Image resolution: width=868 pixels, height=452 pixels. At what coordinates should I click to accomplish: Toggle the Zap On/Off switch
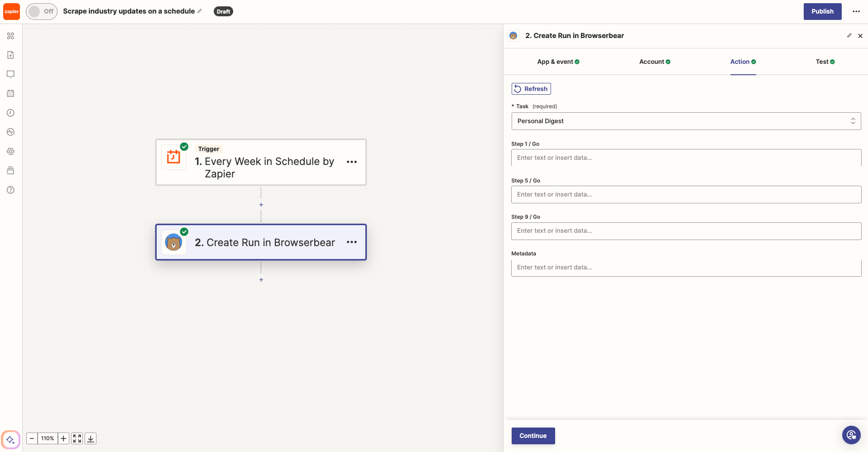pos(42,11)
